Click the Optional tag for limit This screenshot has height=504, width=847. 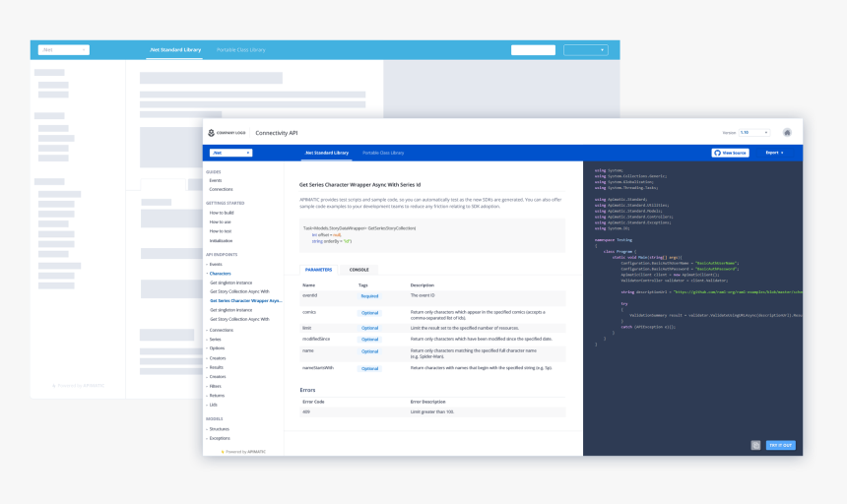369,328
